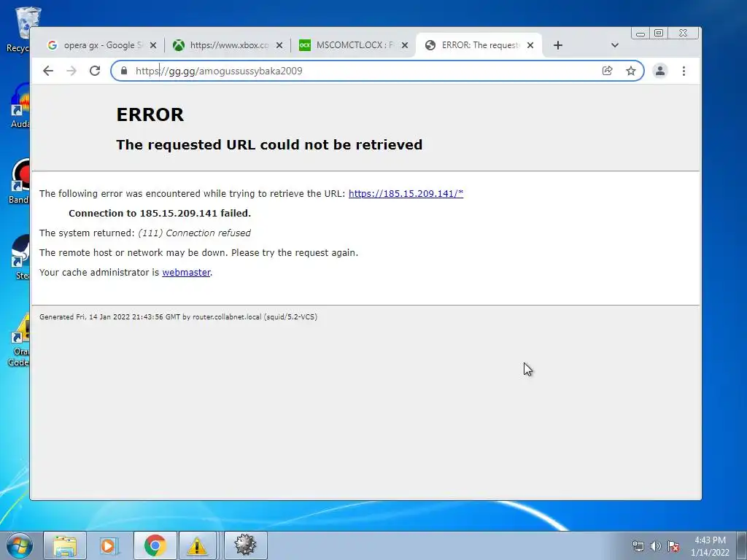This screenshot has height=560, width=747.
Task: Click 'Connection to 185.15.209.141 failed.' text
Action: pos(160,214)
